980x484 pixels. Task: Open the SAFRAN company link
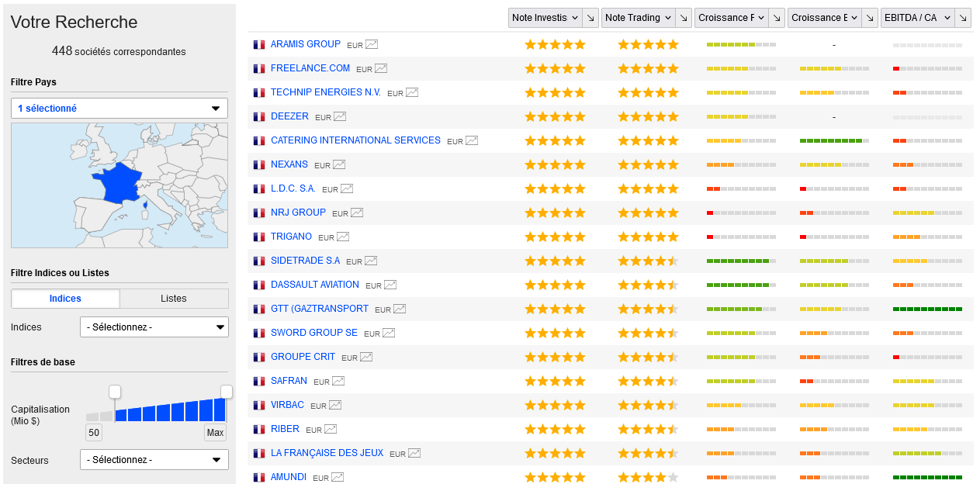point(289,381)
